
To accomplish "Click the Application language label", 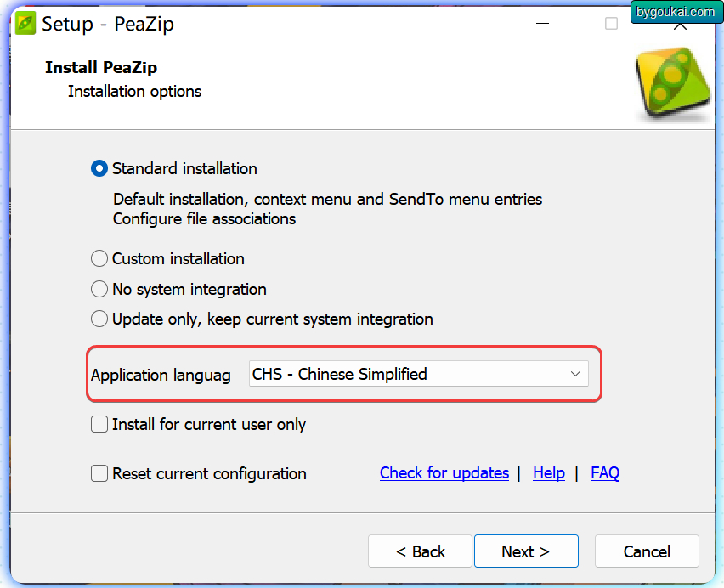I will click(161, 375).
